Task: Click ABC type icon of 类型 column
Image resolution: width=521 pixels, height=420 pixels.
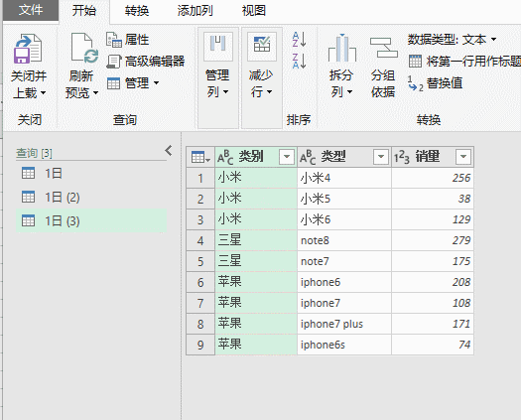Action: (308, 157)
